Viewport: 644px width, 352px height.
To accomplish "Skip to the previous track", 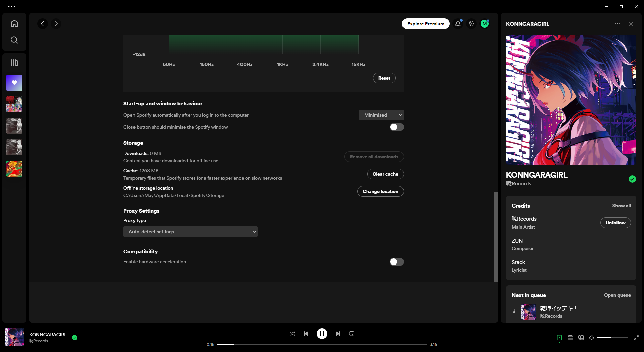I will [306, 334].
